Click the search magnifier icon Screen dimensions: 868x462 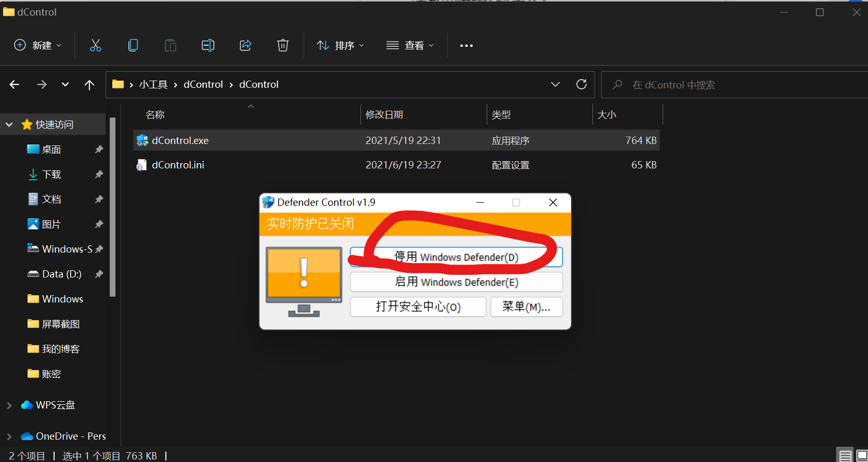[617, 84]
